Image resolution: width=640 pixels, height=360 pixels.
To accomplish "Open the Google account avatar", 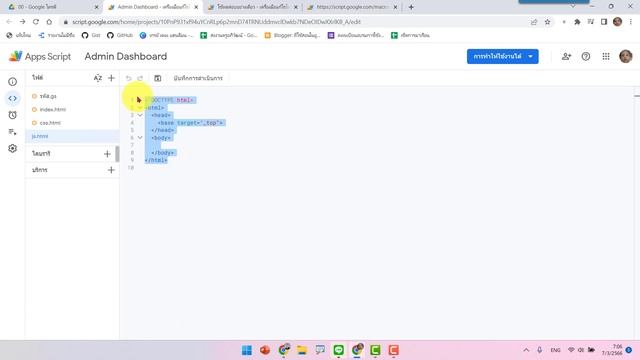I will coord(626,56).
